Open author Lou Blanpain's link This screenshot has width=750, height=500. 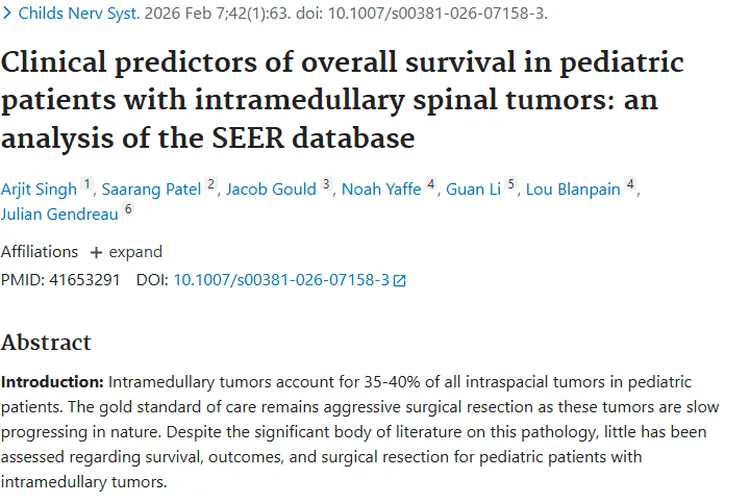pyautogui.click(x=573, y=189)
